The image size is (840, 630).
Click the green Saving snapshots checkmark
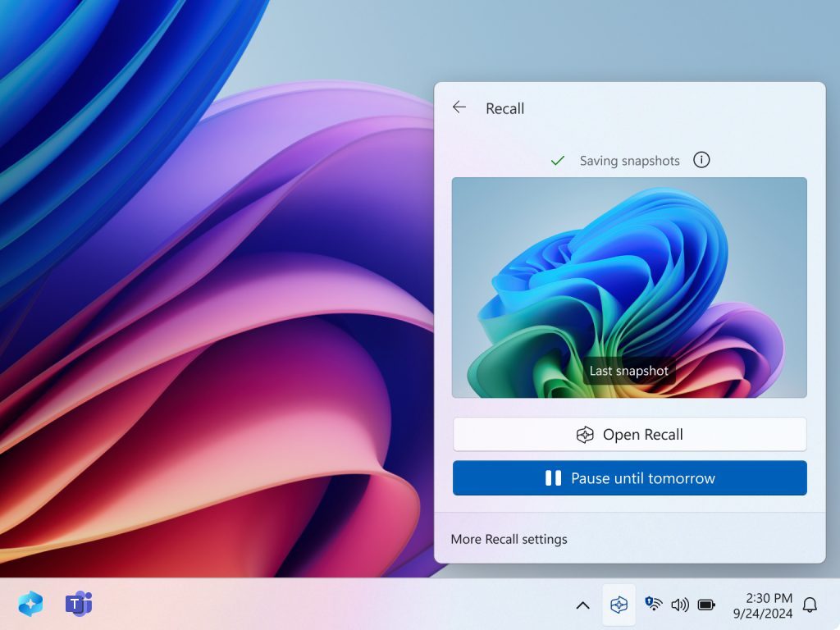tap(558, 160)
